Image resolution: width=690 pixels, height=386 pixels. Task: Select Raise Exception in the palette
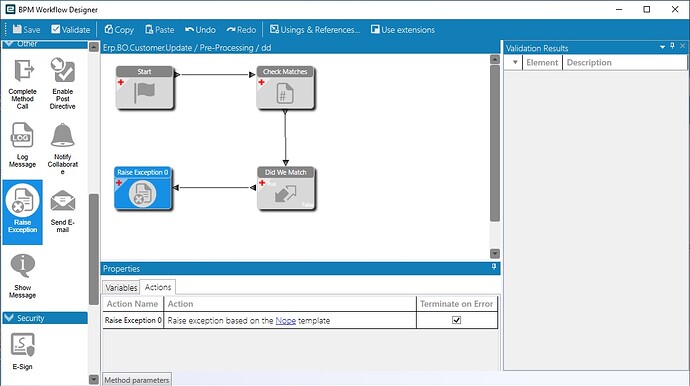[22, 212]
